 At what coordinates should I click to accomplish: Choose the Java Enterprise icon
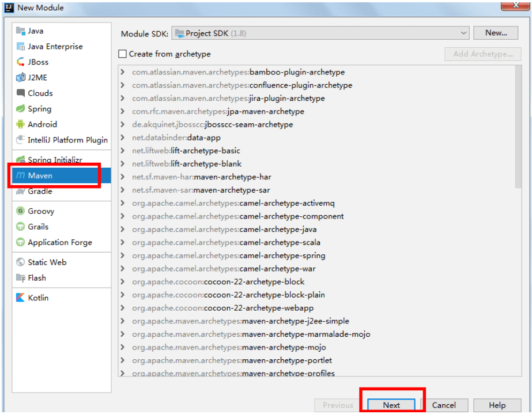click(21, 47)
